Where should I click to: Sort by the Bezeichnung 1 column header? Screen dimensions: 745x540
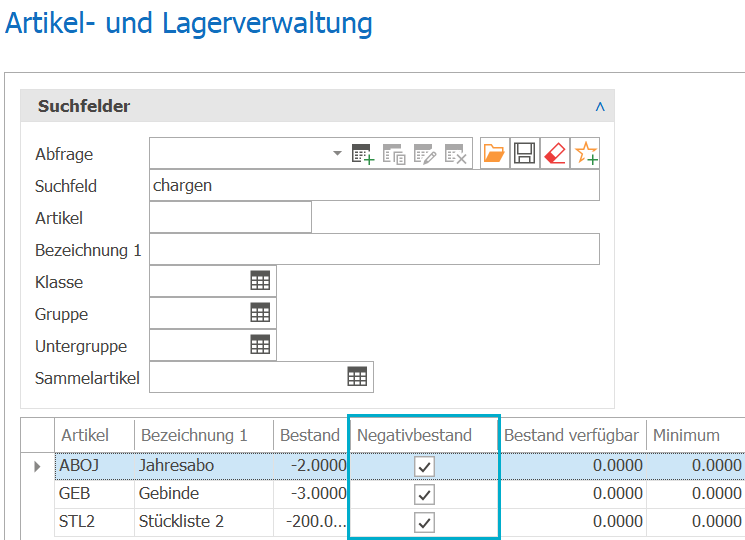click(x=204, y=435)
